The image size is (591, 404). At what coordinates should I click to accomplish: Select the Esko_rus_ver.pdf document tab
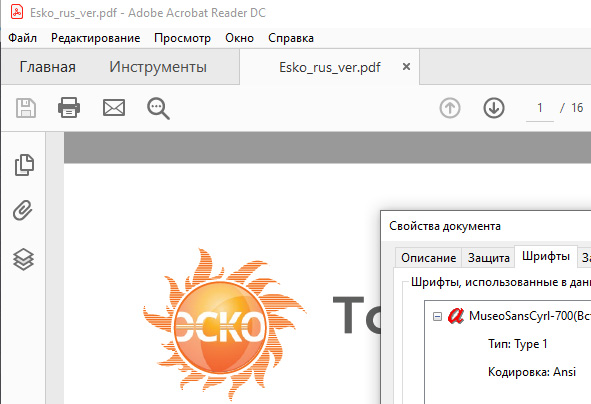pos(329,67)
